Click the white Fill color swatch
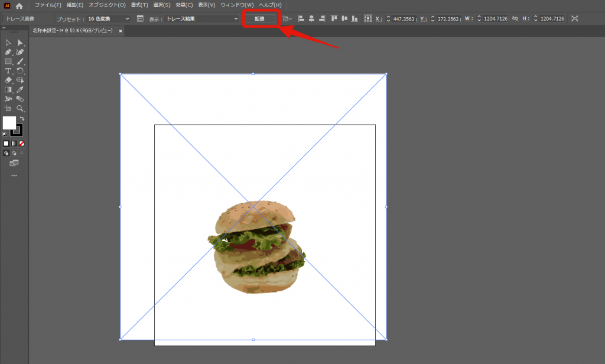The width and height of the screenshot is (605, 364). (x=9, y=123)
